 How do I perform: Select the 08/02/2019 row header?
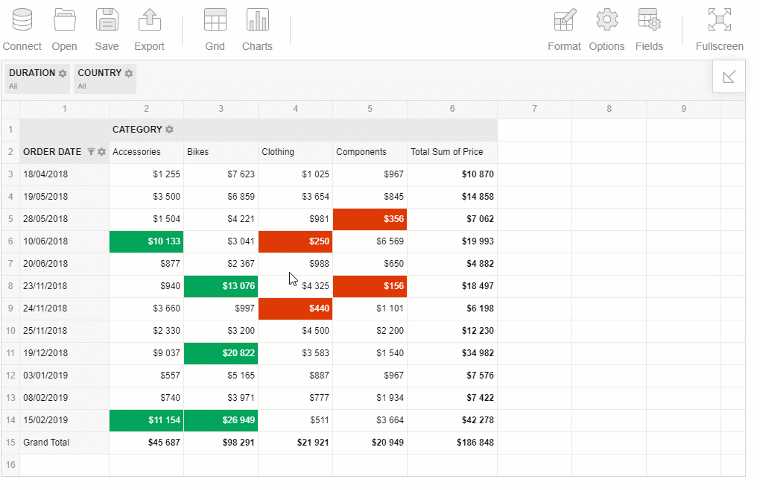pyautogui.click(x=64, y=398)
